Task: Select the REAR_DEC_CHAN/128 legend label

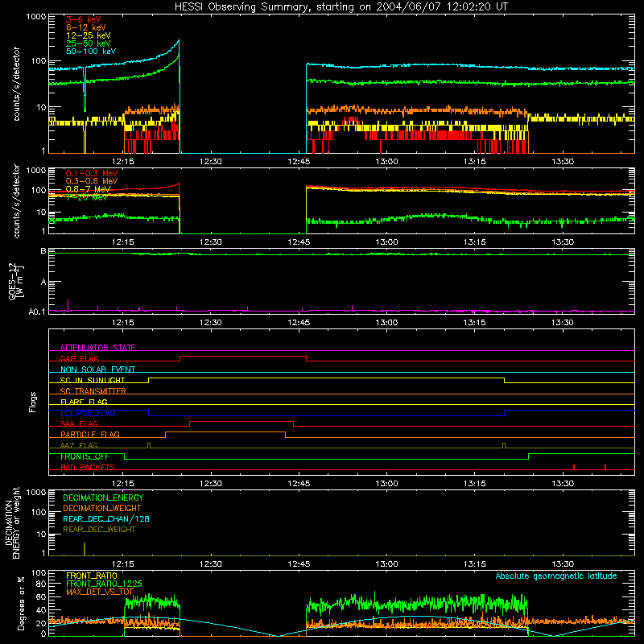Action: pyautogui.click(x=106, y=519)
